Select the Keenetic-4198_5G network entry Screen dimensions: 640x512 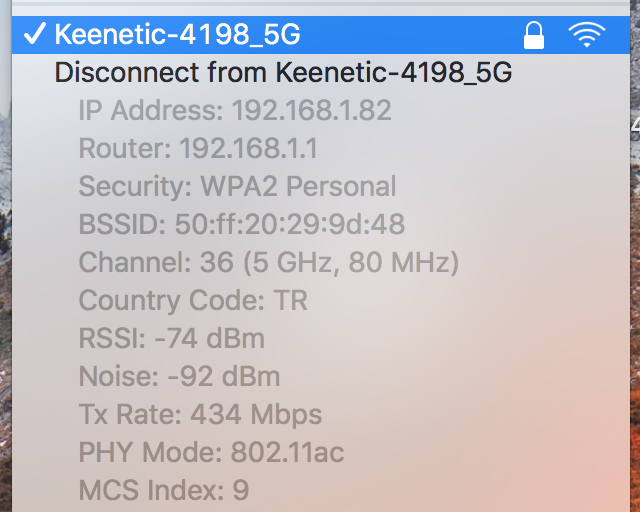point(321,35)
